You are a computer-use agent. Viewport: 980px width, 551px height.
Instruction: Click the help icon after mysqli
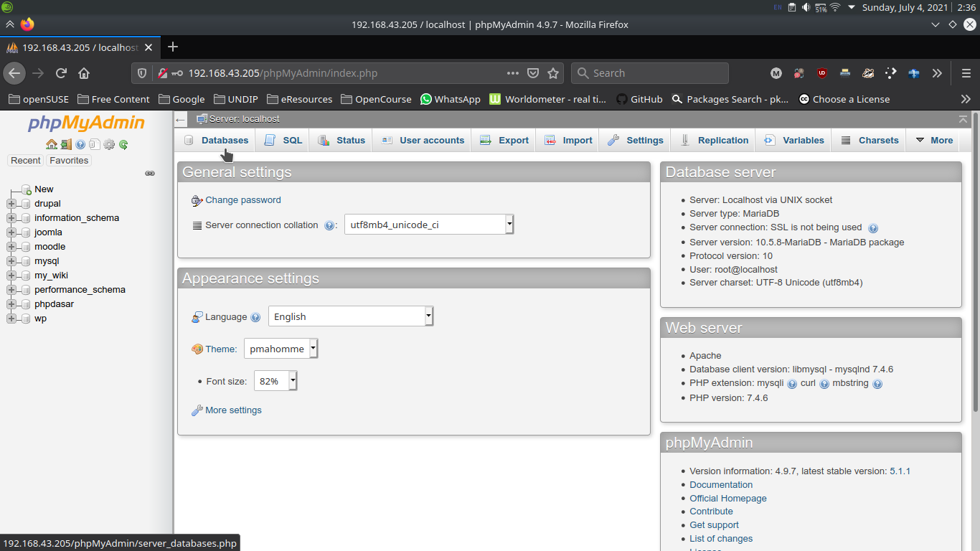tap(792, 384)
